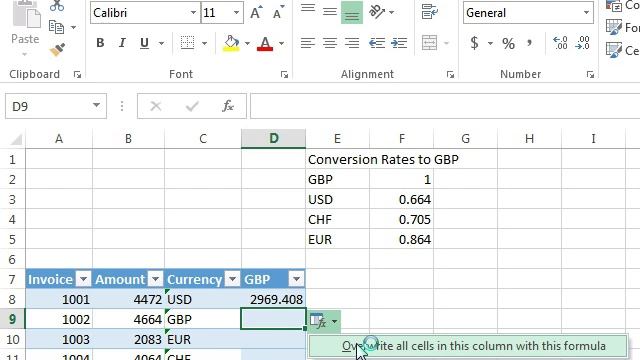The width and height of the screenshot is (640, 360).
Task: Open the Calibri font name dropdown
Action: pos(193,13)
